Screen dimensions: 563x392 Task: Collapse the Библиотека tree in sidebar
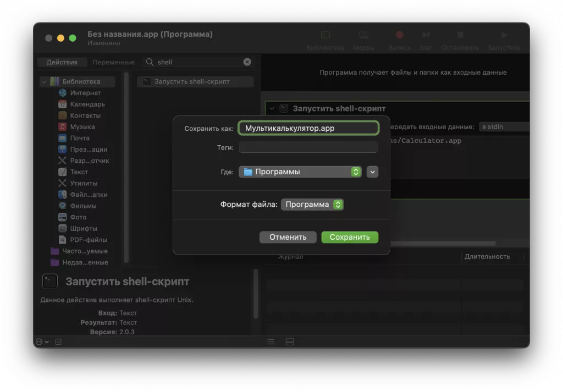pyautogui.click(x=44, y=81)
